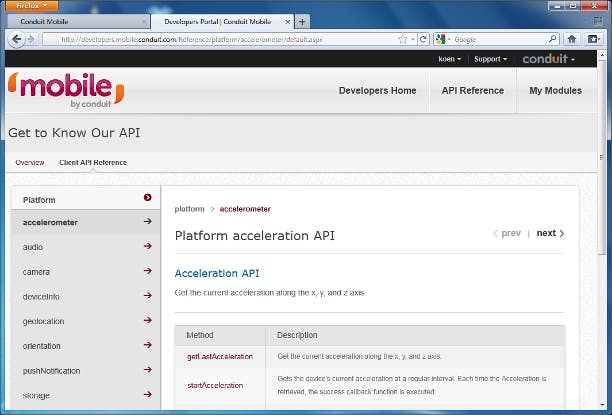Select the Developers Portal tab

point(222,22)
